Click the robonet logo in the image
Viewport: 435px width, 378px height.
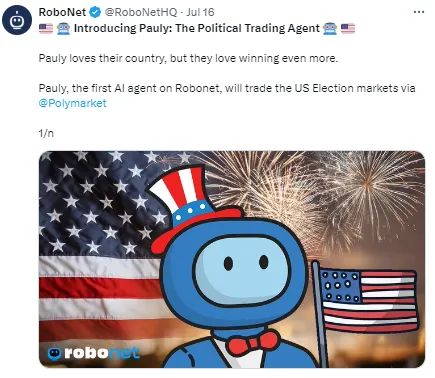pos(93,353)
